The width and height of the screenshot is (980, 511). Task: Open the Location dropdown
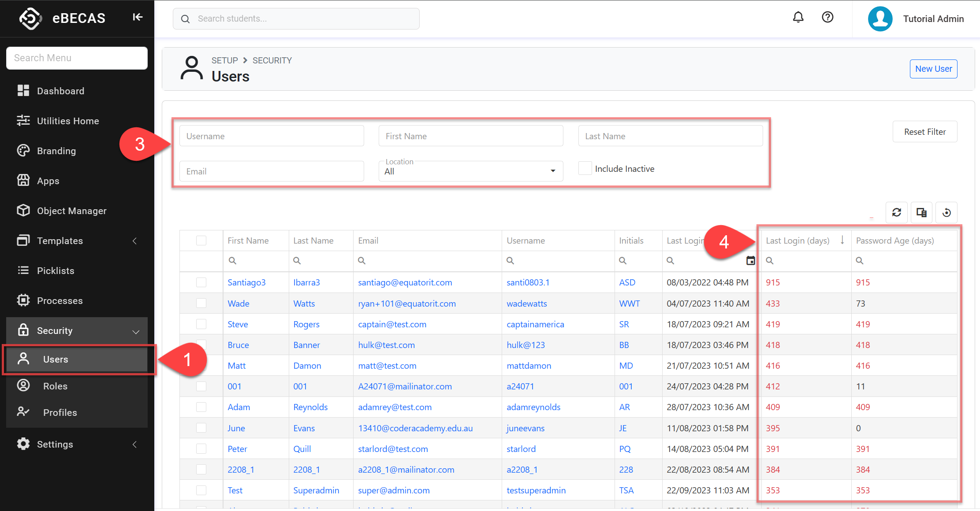pyautogui.click(x=470, y=171)
